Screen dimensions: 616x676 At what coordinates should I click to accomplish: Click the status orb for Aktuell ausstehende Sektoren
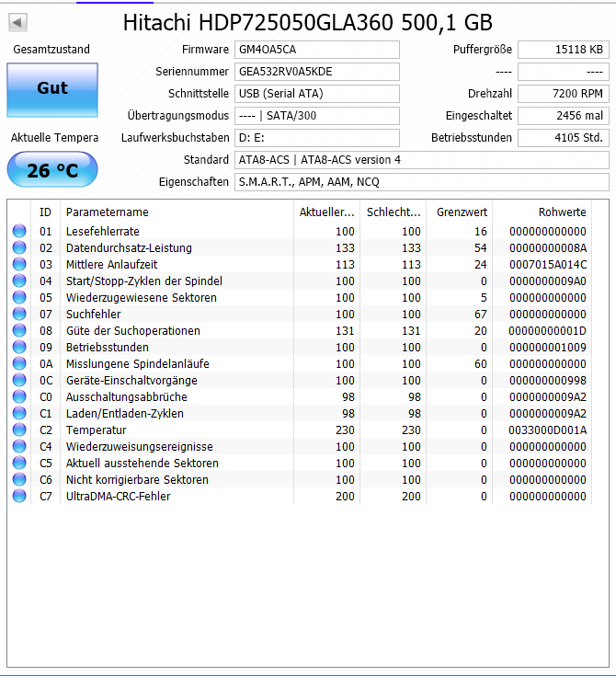click(x=19, y=463)
